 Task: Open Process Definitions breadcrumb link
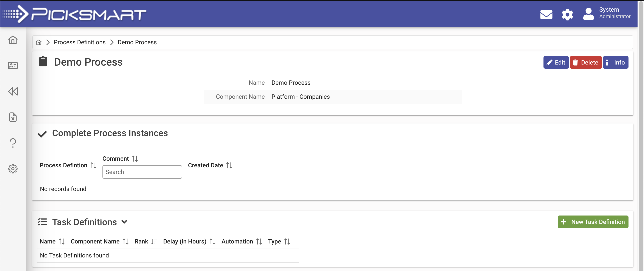pos(79,42)
